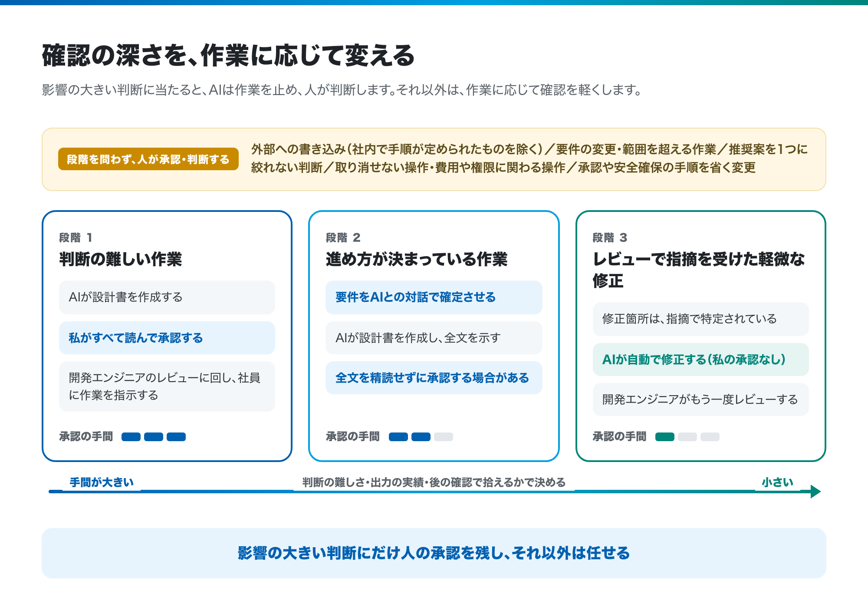
Task: Click the heading レビューで指摘を受けた軽微な修正
Action: click(699, 270)
